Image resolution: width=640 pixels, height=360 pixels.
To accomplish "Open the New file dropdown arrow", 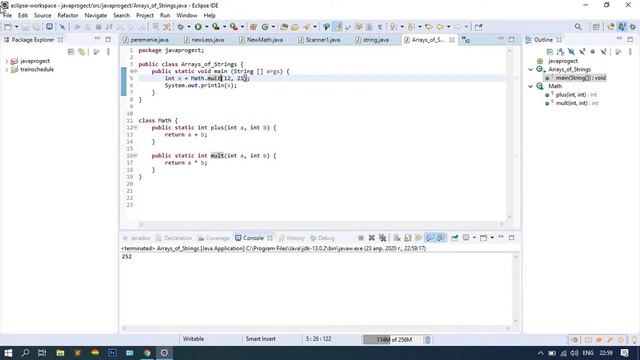I will tap(17, 27).
